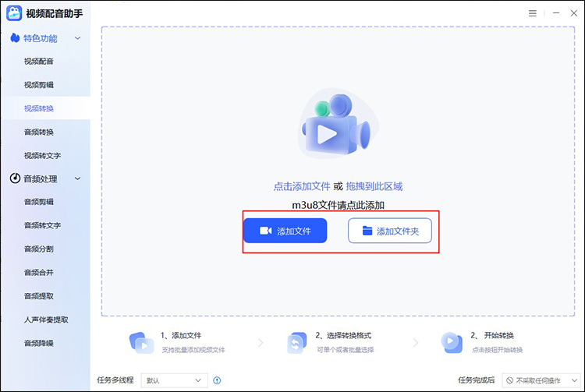Open 音频剪辑 in the sidebar

point(39,202)
